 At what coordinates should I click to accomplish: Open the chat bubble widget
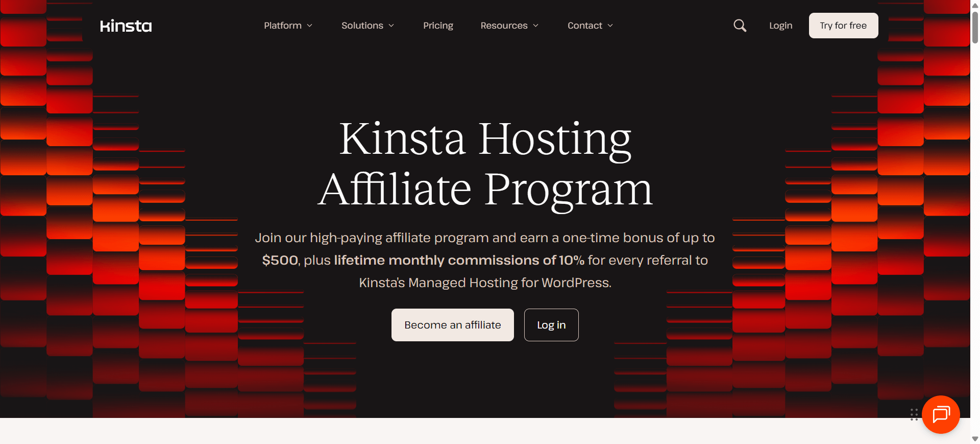click(941, 414)
